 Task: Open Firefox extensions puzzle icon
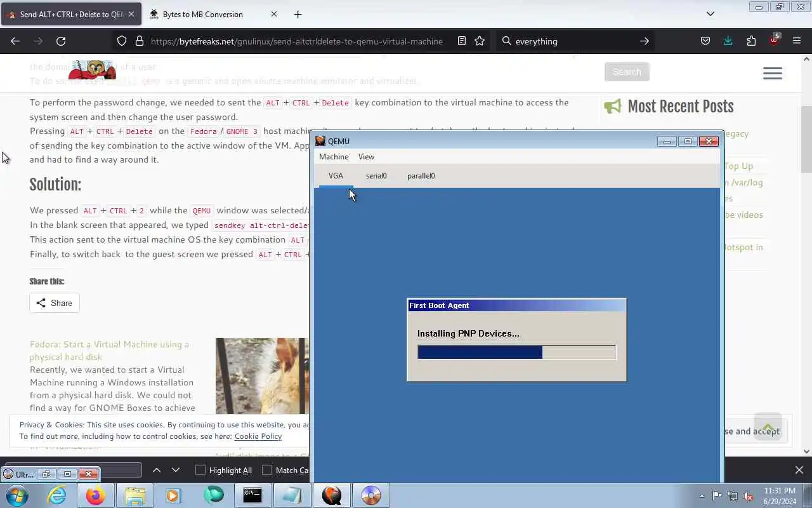coord(751,41)
